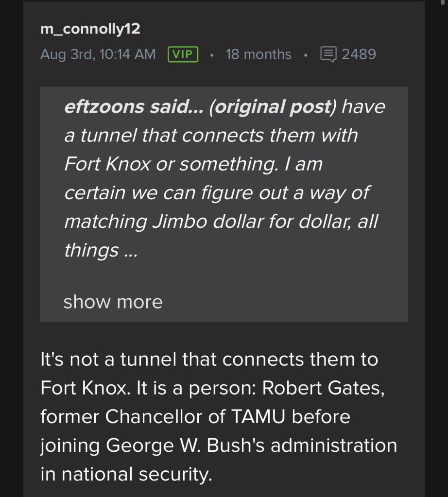Click the 2489 post count number

359,54
